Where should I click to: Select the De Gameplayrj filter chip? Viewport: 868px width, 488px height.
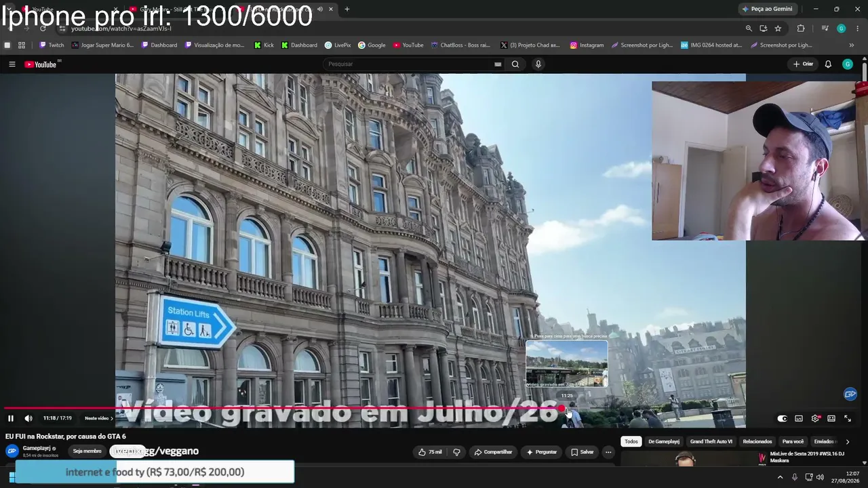pyautogui.click(x=664, y=442)
